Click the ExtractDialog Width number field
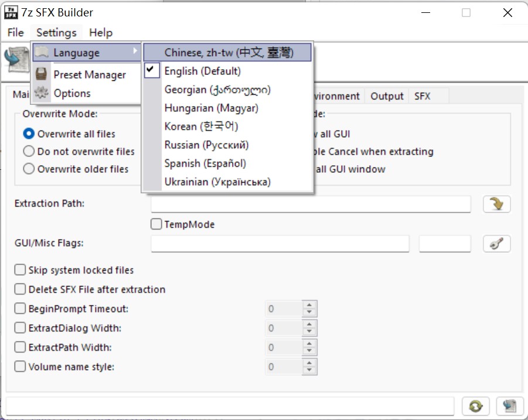528x420 pixels. [x=284, y=328]
